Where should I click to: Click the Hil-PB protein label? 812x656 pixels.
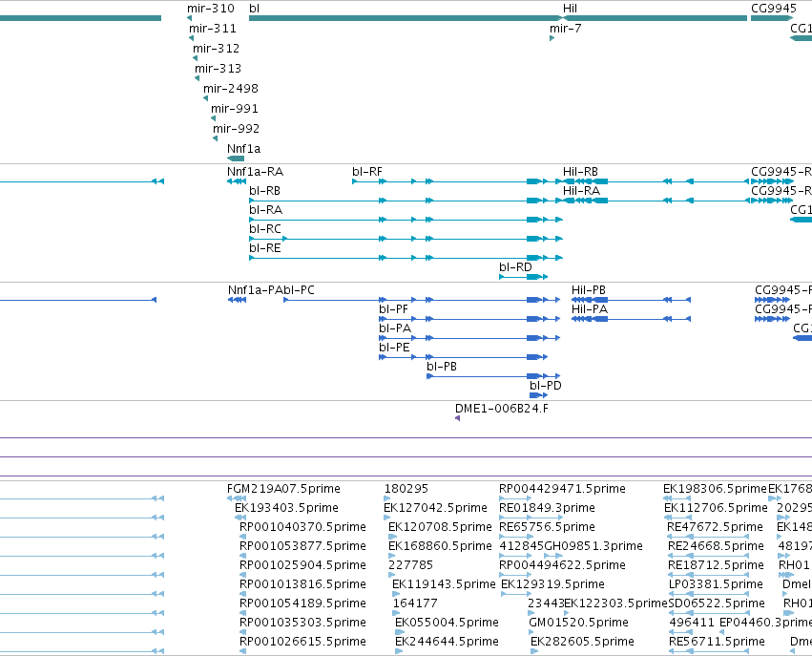point(589,290)
